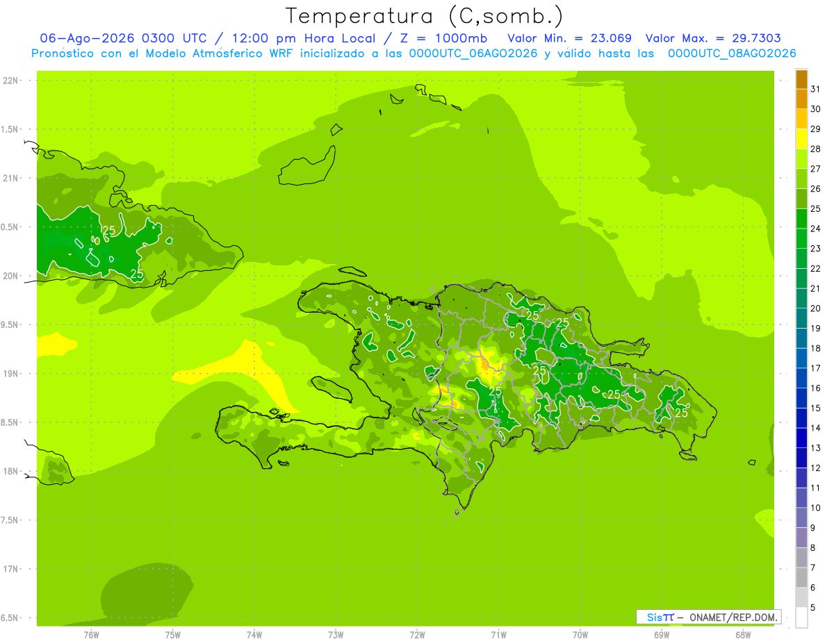Click the "22N" latitude axis label
The height and width of the screenshot is (644, 834).
(x=11, y=81)
